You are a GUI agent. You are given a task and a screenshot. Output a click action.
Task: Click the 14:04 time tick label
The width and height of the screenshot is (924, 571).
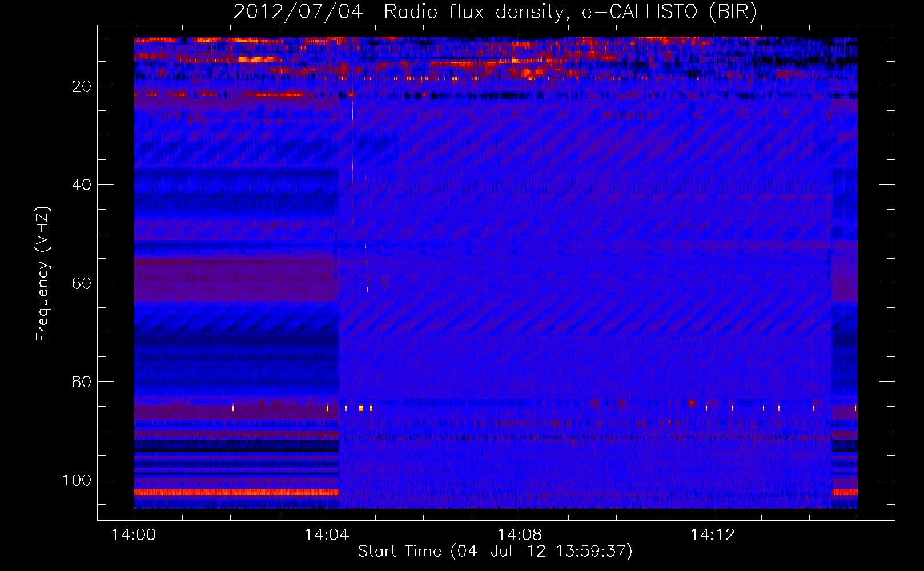[x=327, y=534]
